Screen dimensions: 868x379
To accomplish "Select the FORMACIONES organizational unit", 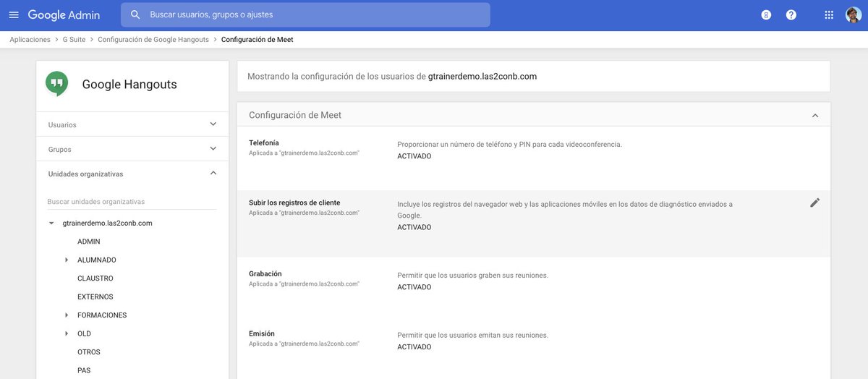I will tap(102, 315).
